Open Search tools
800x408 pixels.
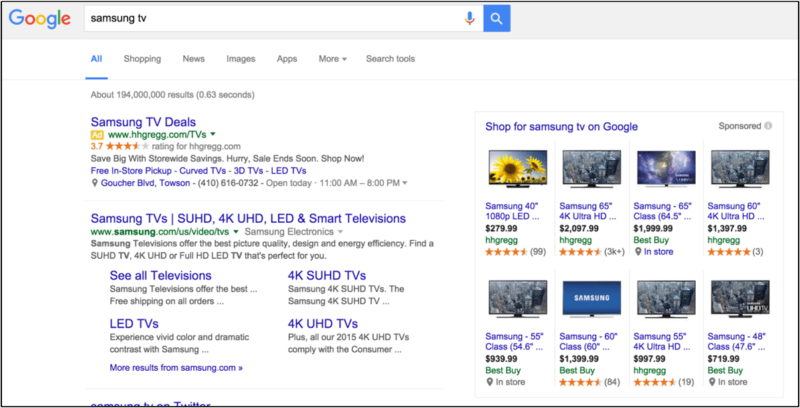(390, 59)
